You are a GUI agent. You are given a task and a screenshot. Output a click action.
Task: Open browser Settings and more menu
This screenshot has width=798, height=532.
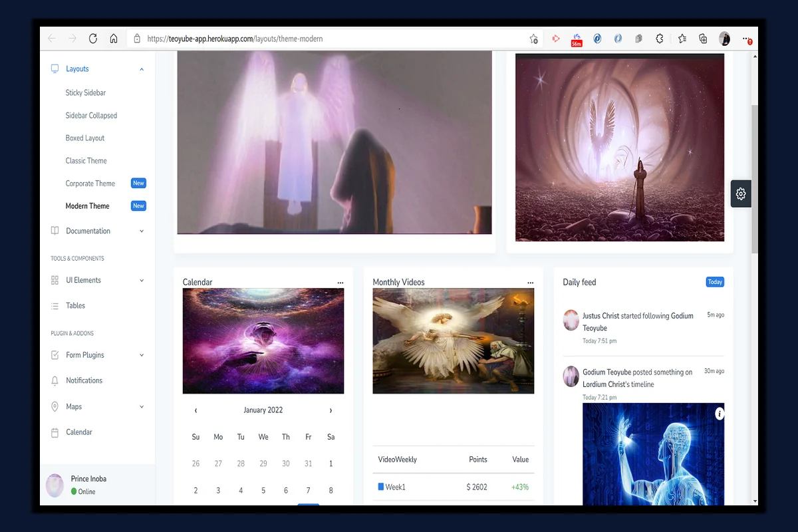(x=747, y=39)
